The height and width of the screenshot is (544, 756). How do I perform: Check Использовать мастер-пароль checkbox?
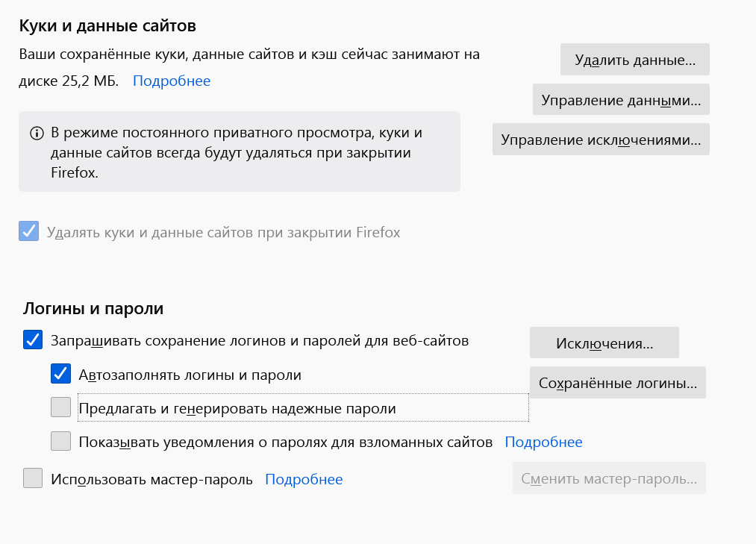point(33,478)
